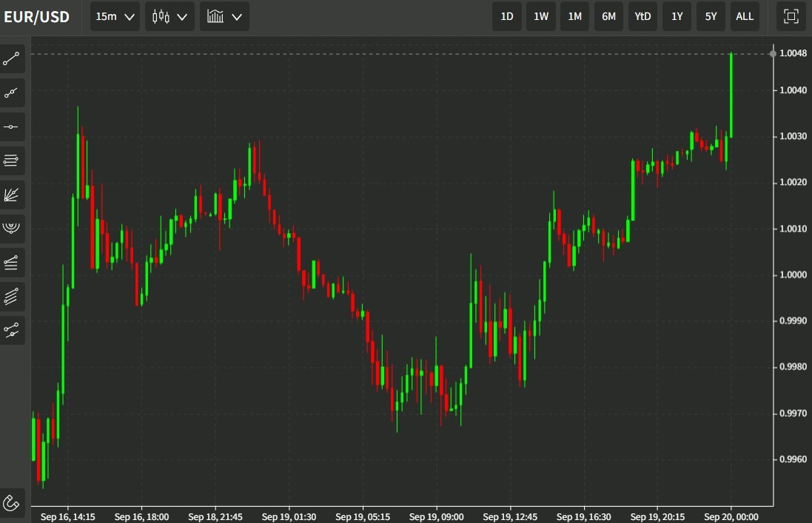
Task: Set chart range to YtD
Action: 642,16
